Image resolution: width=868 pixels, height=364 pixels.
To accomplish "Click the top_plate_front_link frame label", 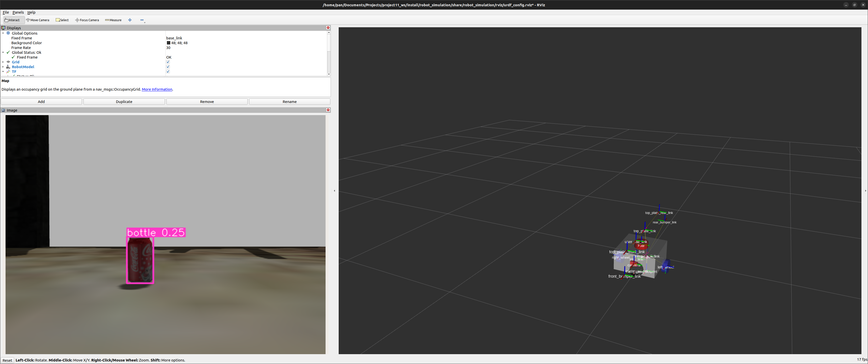I will (627, 252).
